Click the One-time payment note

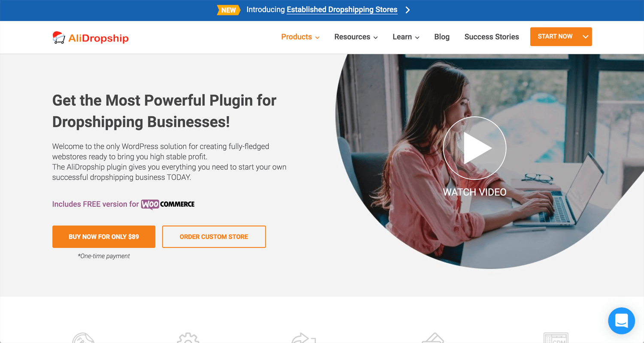click(x=104, y=256)
